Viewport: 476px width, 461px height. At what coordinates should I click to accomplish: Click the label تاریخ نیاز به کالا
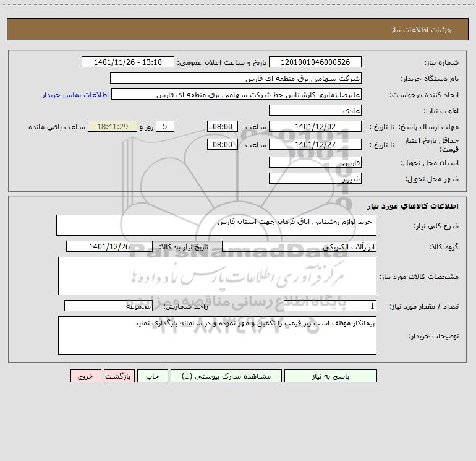(184, 247)
